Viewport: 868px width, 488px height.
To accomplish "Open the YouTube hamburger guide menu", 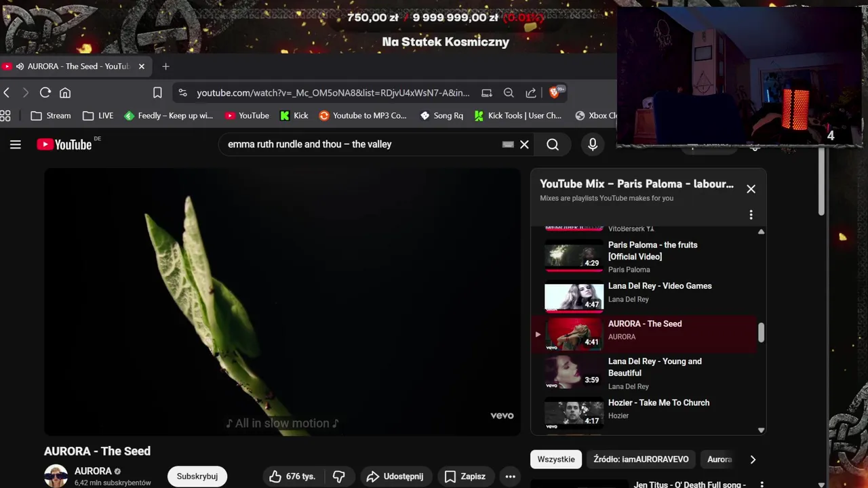I will [16, 144].
